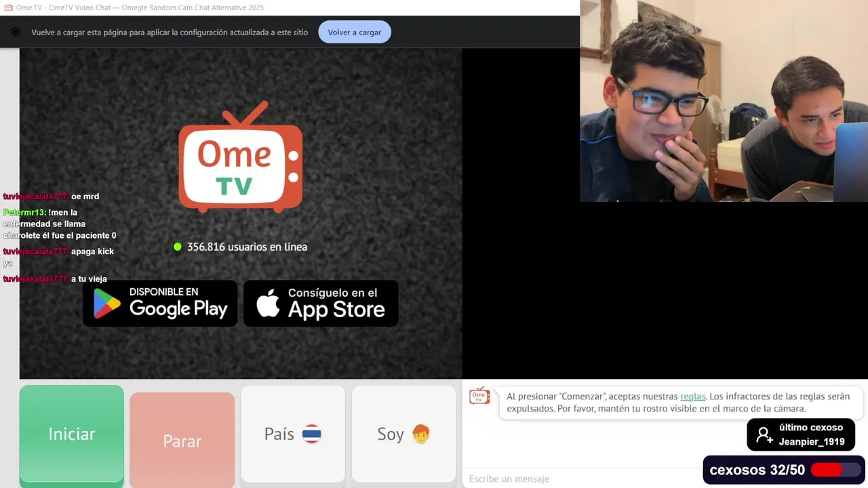Click the Thailand flag icon
Screen dimensions: 868x488
click(x=312, y=434)
